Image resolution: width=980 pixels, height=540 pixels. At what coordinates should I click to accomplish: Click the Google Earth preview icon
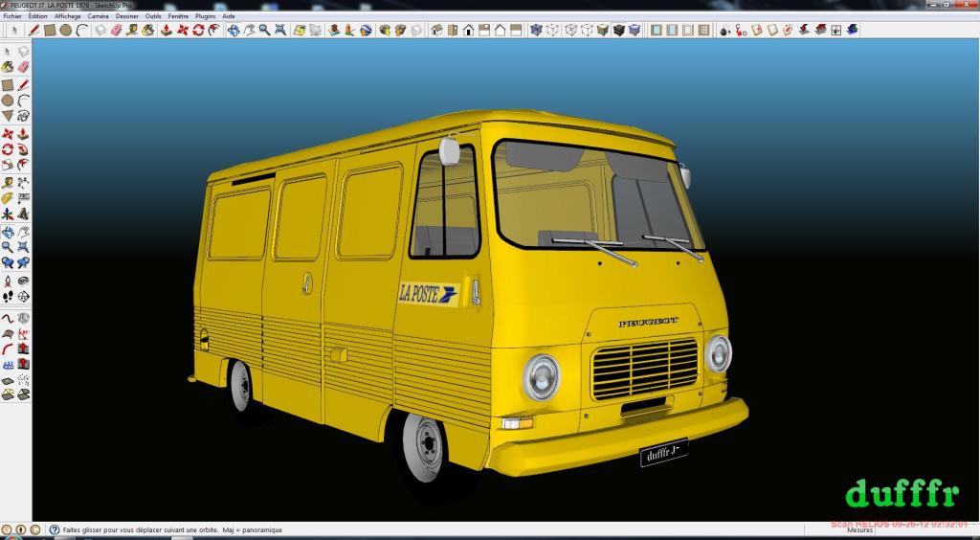pyautogui.click(x=366, y=30)
